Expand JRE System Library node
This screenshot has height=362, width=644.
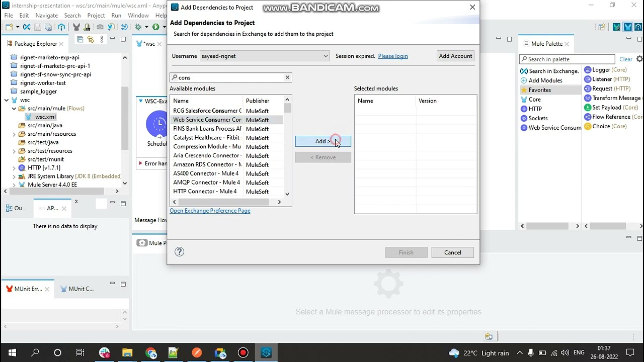(14, 176)
